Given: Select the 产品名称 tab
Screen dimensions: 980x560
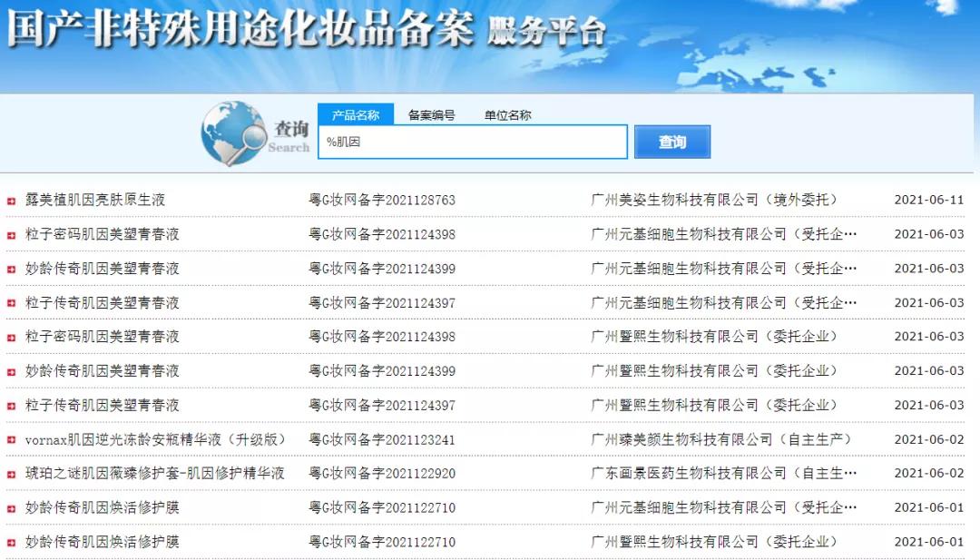Looking at the screenshot, I should [x=356, y=114].
